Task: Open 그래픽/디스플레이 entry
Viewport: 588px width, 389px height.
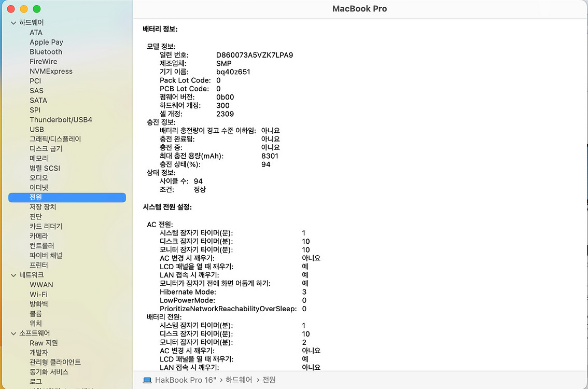Action: pyautogui.click(x=55, y=139)
